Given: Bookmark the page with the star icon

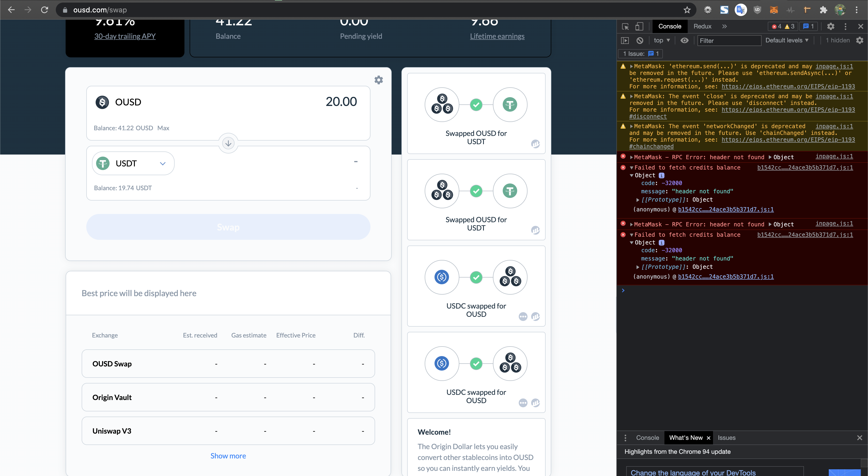Looking at the screenshot, I should (687, 10).
